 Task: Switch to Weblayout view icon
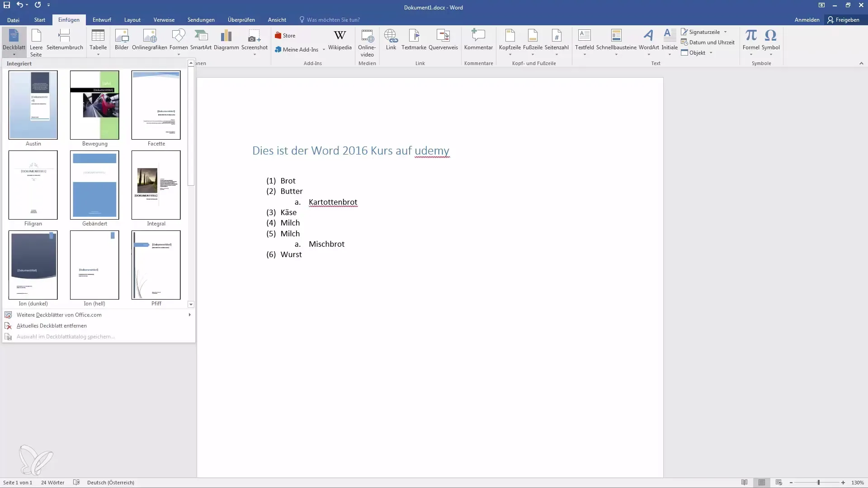tap(779, 483)
